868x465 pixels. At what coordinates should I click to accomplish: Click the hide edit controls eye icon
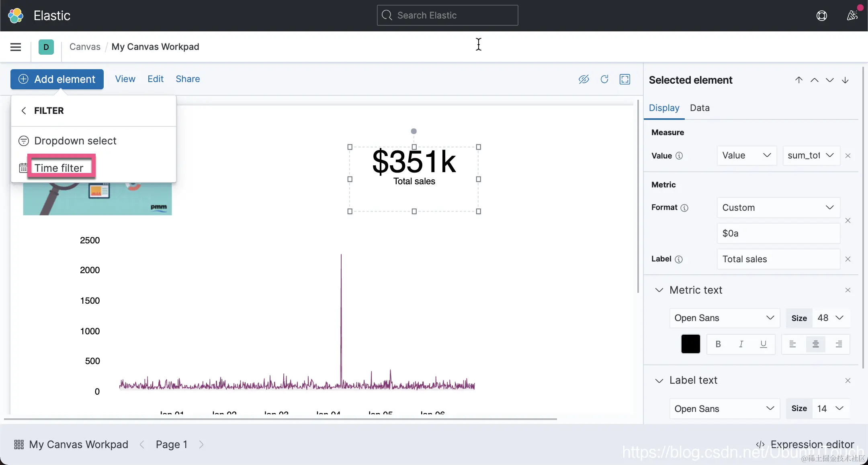tap(583, 79)
